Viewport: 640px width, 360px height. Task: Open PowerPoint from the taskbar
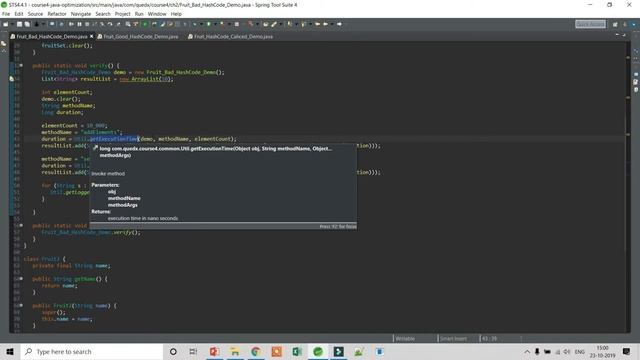pos(214,351)
